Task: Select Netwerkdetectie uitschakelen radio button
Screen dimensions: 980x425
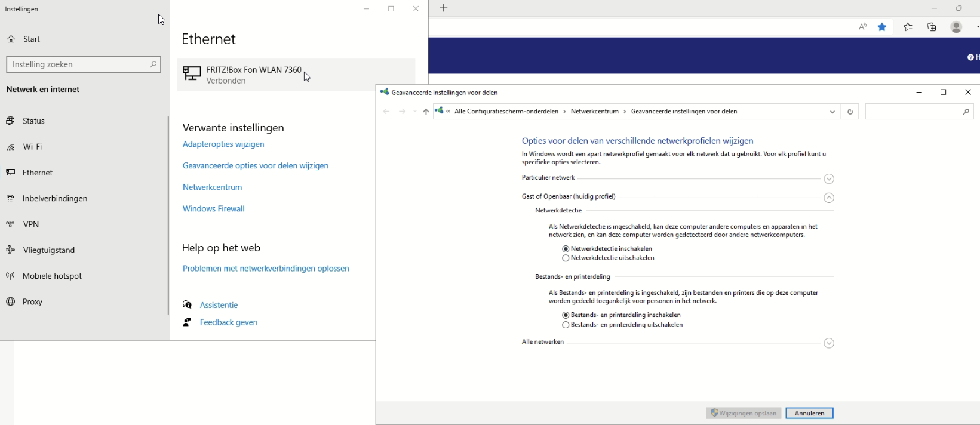Action: coord(566,258)
